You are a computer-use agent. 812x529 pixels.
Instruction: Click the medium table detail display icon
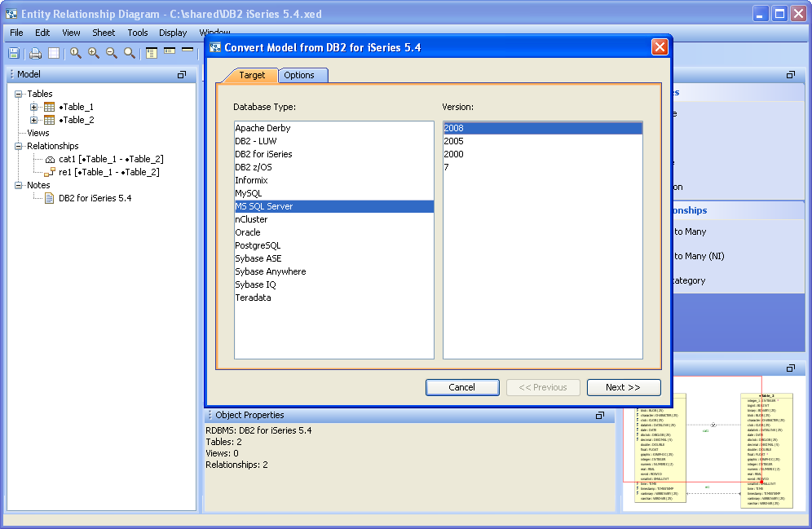click(x=170, y=51)
